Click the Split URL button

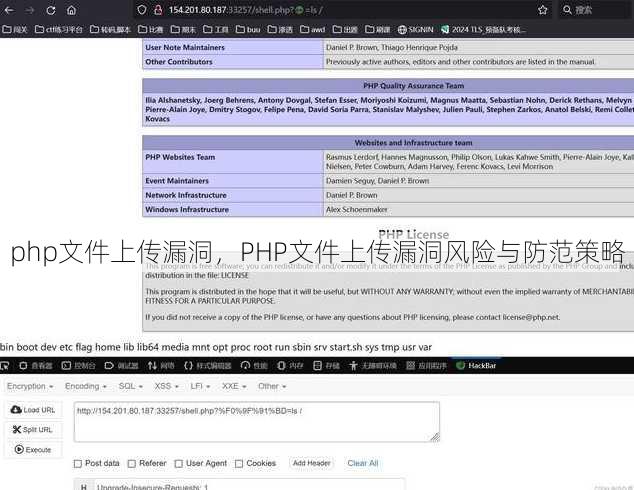pos(33,430)
